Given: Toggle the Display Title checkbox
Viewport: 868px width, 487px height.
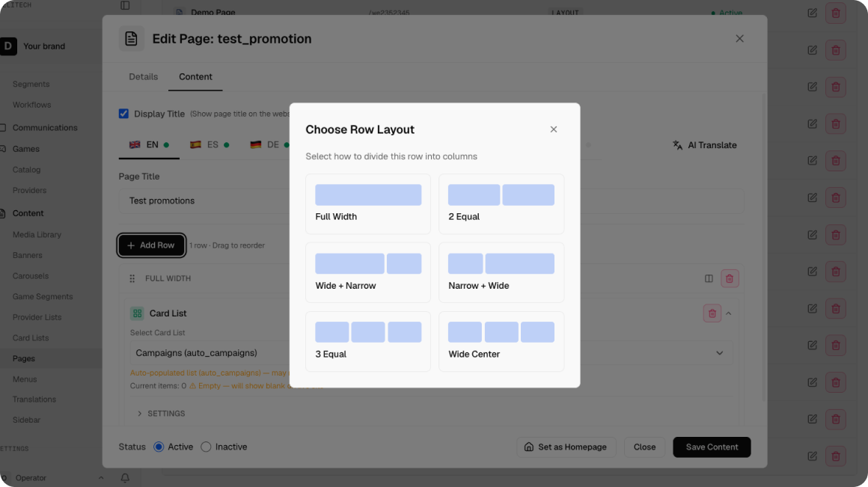Looking at the screenshot, I should coord(123,114).
